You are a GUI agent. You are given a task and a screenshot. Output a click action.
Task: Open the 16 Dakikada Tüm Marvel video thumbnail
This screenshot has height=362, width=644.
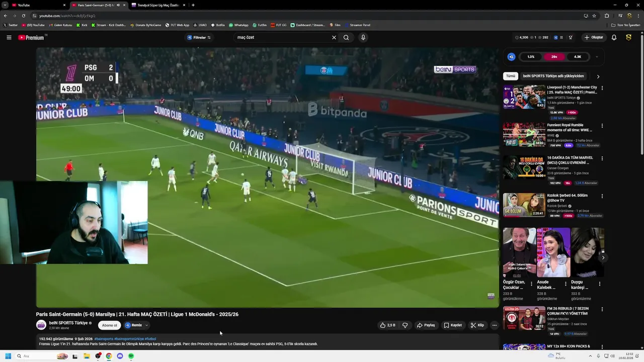pyautogui.click(x=524, y=167)
